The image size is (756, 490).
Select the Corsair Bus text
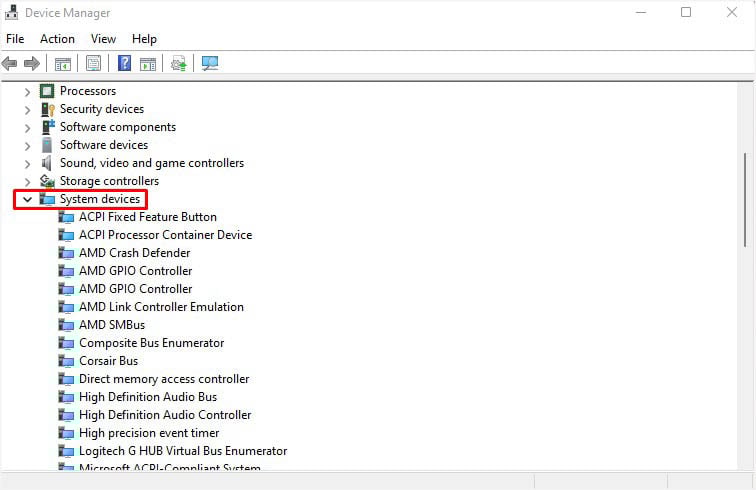click(x=108, y=361)
